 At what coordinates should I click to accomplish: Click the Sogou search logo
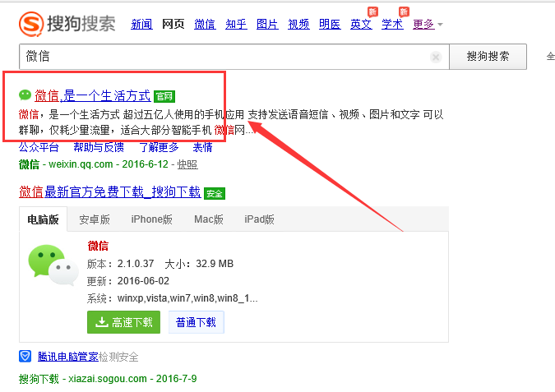(x=67, y=24)
